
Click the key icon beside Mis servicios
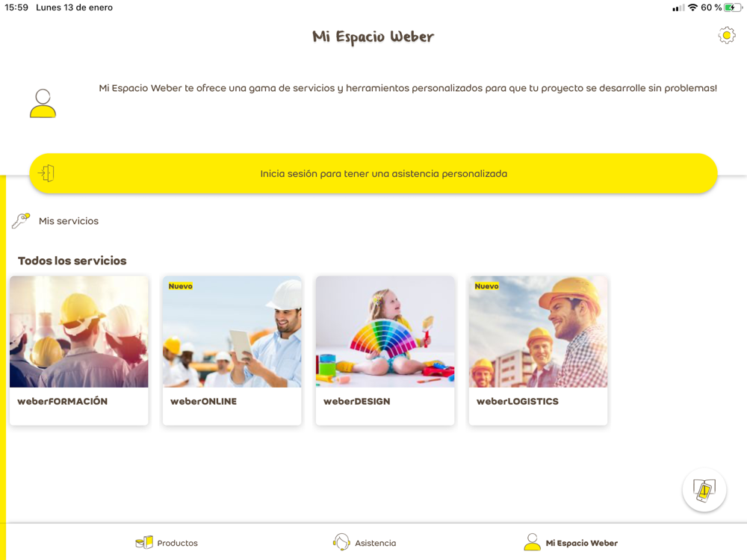point(21,220)
